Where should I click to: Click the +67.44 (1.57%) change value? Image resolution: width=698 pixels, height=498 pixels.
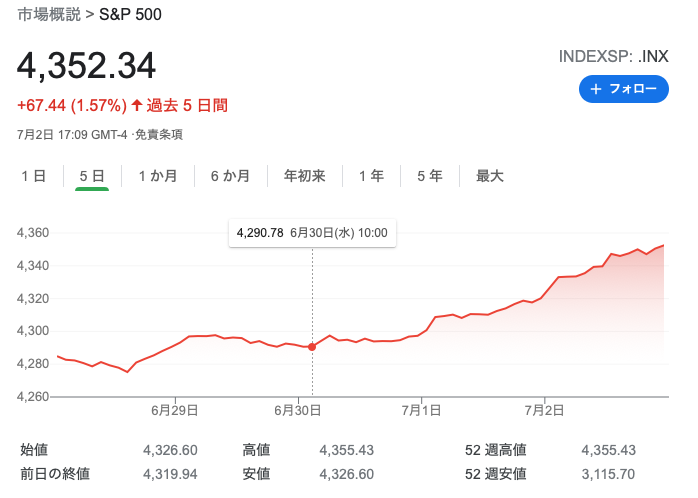click(72, 106)
